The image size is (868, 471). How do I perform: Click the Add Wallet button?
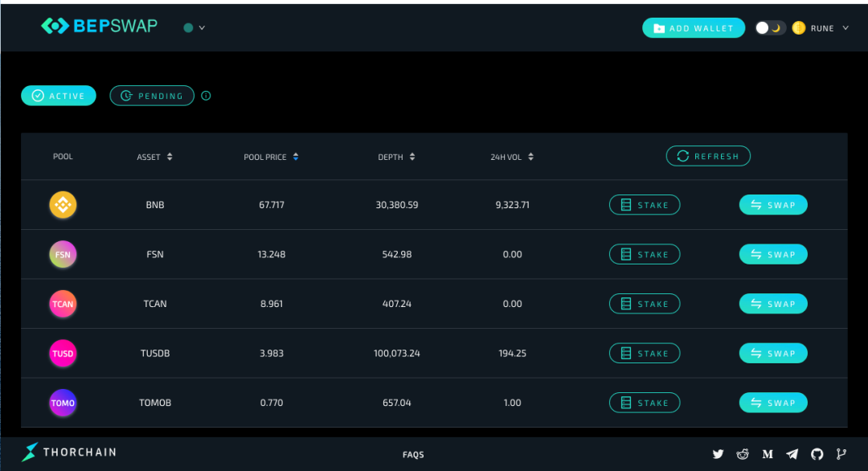coord(694,27)
